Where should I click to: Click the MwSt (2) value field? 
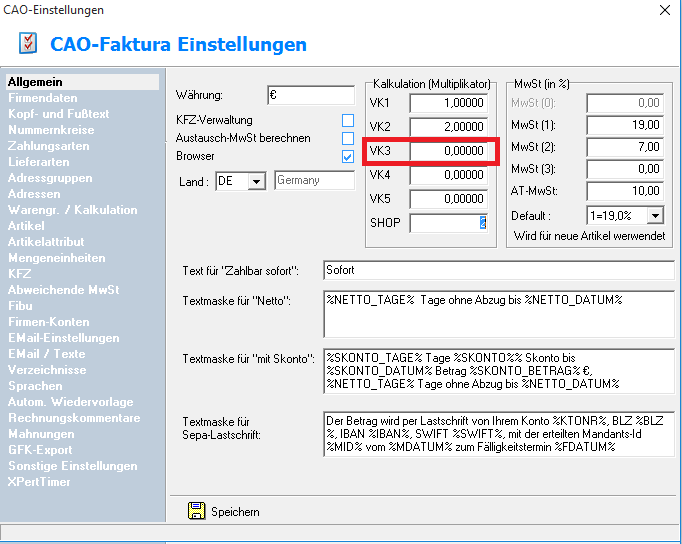coord(625,147)
